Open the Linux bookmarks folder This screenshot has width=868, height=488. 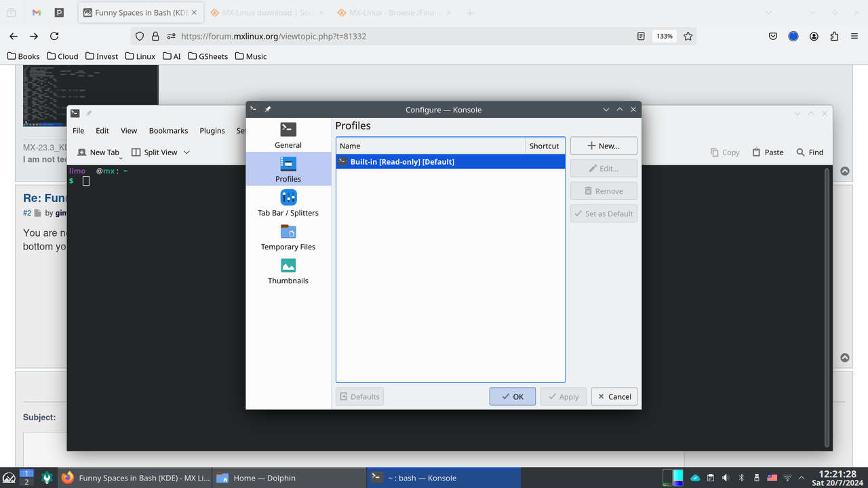pos(140,56)
